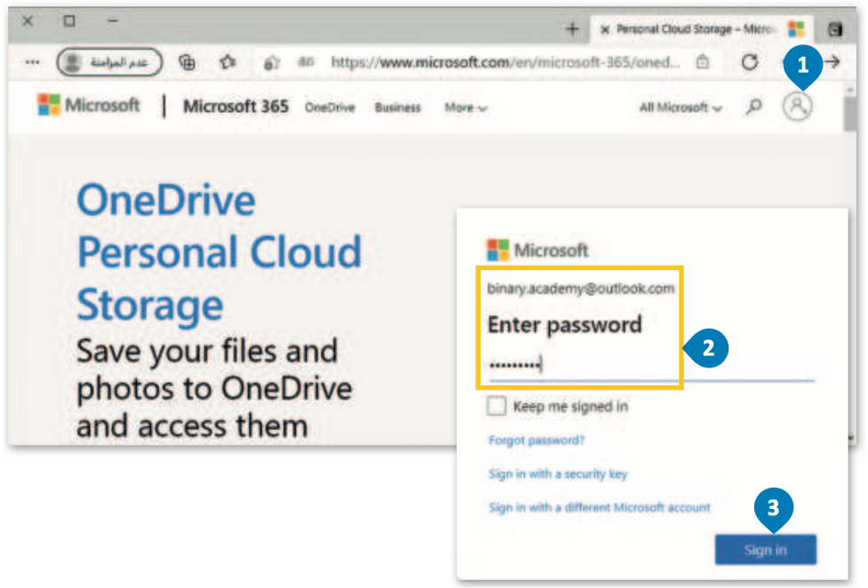Close the Personal Cloud Storage tab
This screenshot has width=868, height=588.
click(x=605, y=29)
